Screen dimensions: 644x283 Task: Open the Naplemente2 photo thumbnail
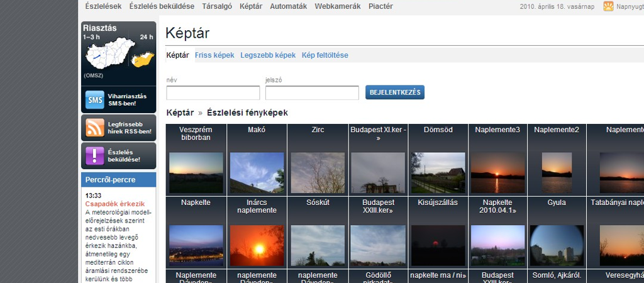pyautogui.click(x=557, y=172)
